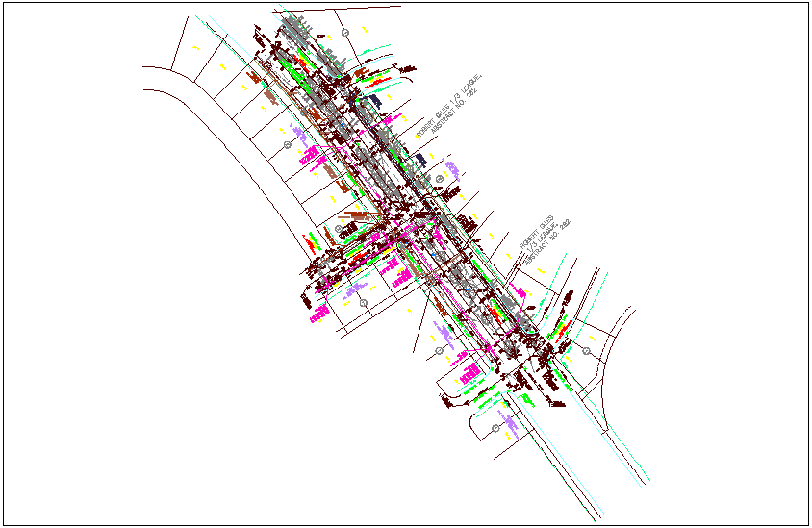Click the circled marker near the right curved road

586,351
